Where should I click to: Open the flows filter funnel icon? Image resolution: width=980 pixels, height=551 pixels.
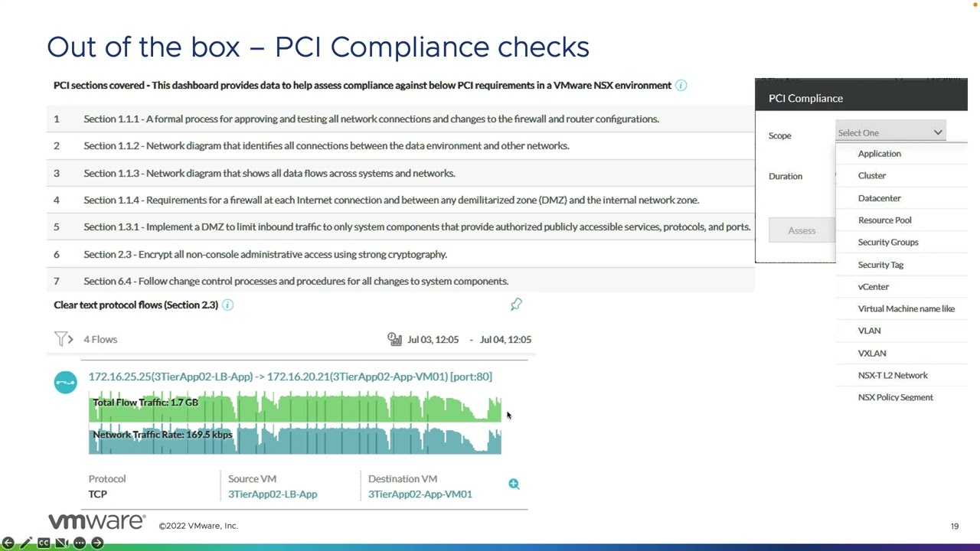coord(60,339)
